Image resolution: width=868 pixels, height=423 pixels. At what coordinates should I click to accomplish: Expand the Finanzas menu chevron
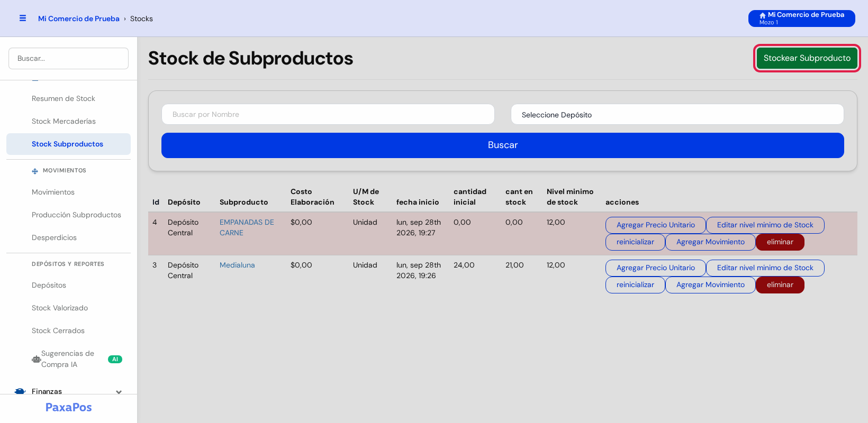pos(119,392)
